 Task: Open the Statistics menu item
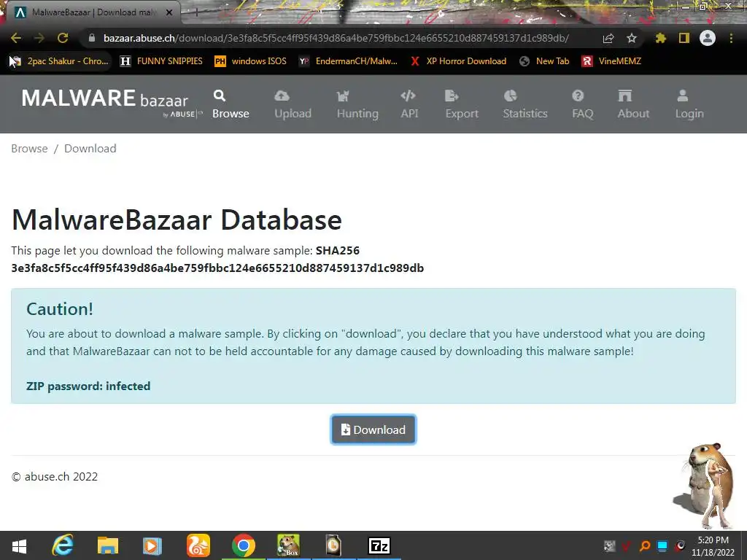coord(525,104)
